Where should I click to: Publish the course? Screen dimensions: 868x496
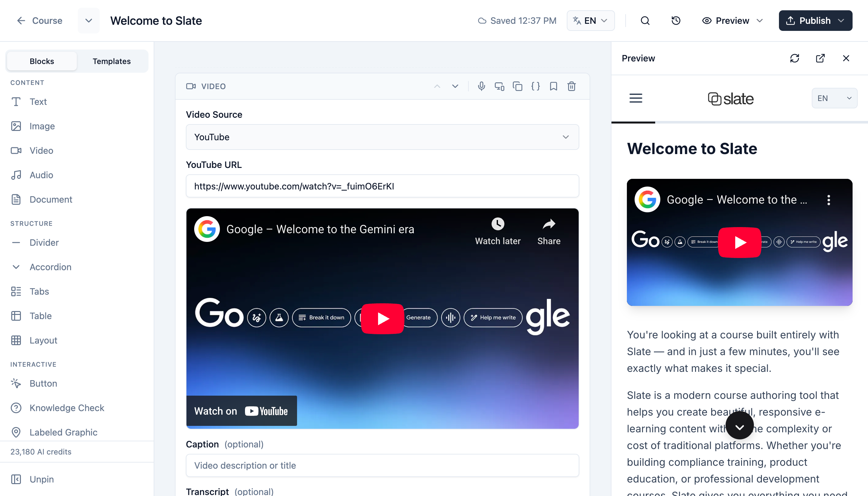click(816, 21)
